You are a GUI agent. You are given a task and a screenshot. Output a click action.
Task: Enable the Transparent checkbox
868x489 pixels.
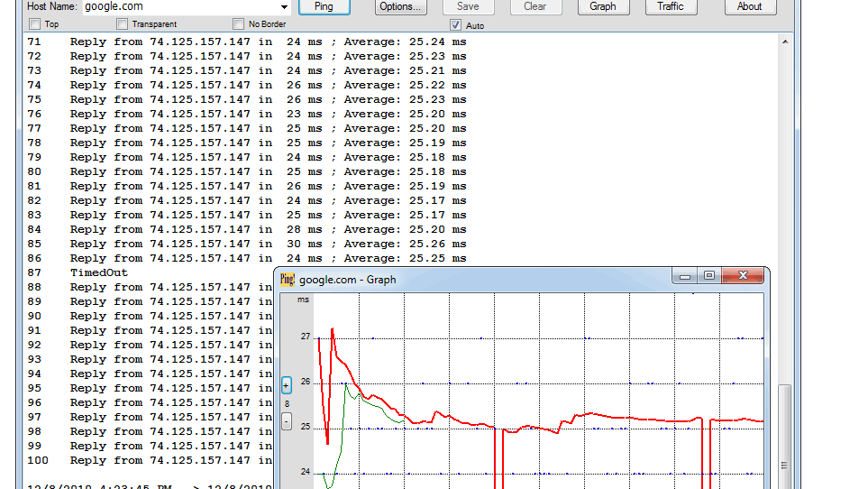pyautogui.click(x=123, y=24)
